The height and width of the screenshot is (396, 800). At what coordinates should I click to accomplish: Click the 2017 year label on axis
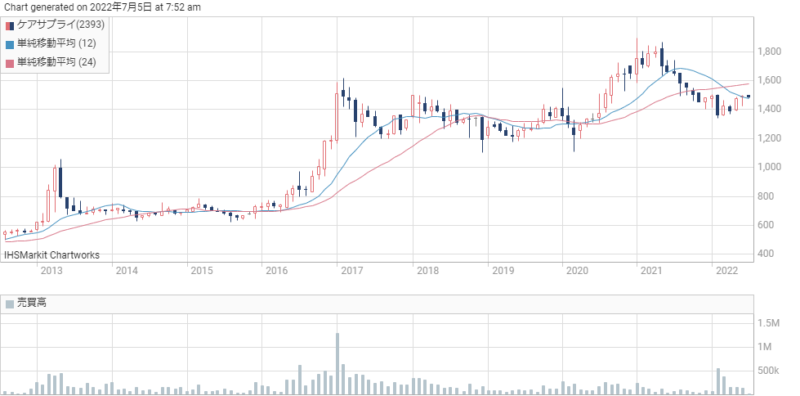click(352, 271)
